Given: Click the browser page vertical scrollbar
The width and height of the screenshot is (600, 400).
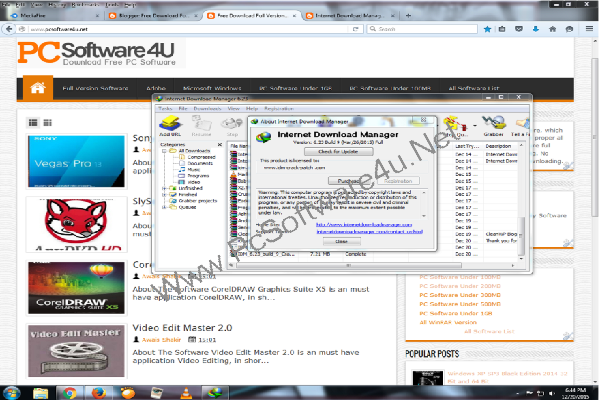Looking at the screenshot, I should [x=594, y=138].
